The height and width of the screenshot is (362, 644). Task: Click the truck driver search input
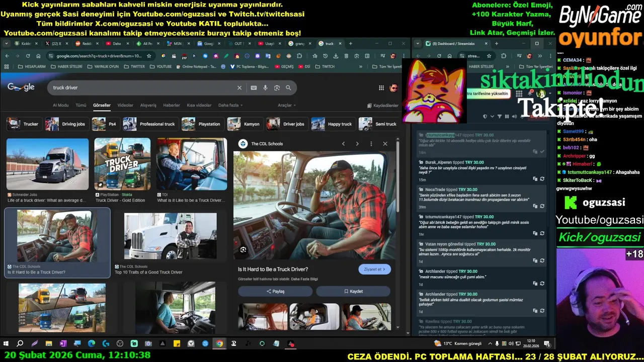coord(143,87)
